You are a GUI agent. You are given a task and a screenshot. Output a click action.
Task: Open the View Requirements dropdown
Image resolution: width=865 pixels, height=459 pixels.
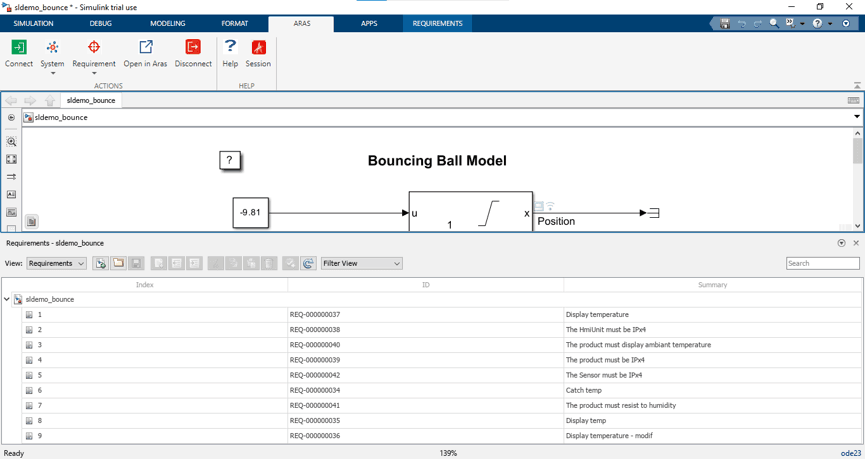coord(56,263)
